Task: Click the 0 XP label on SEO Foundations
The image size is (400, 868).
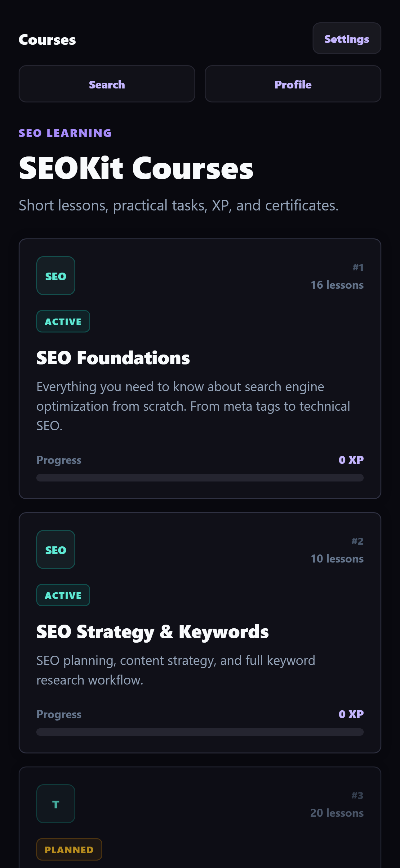Action: [x=351, y=459]
